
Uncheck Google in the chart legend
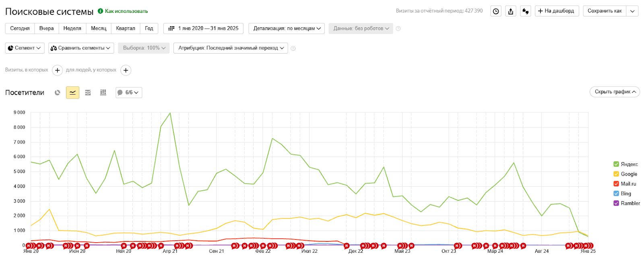[616, 174]
